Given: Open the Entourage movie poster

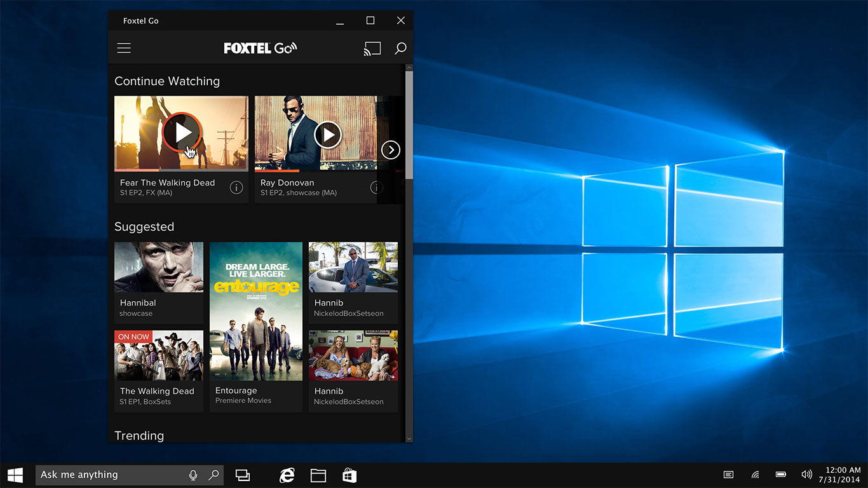Looking at the screenshot, I should click(x=256, y=311).
